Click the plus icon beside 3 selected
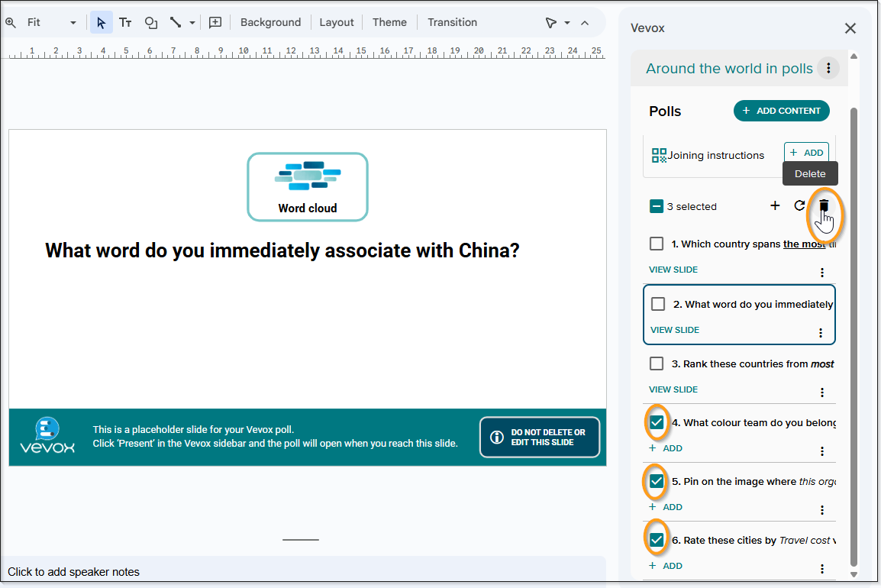This screenshot has width=881, height=588. pos(775,205)
